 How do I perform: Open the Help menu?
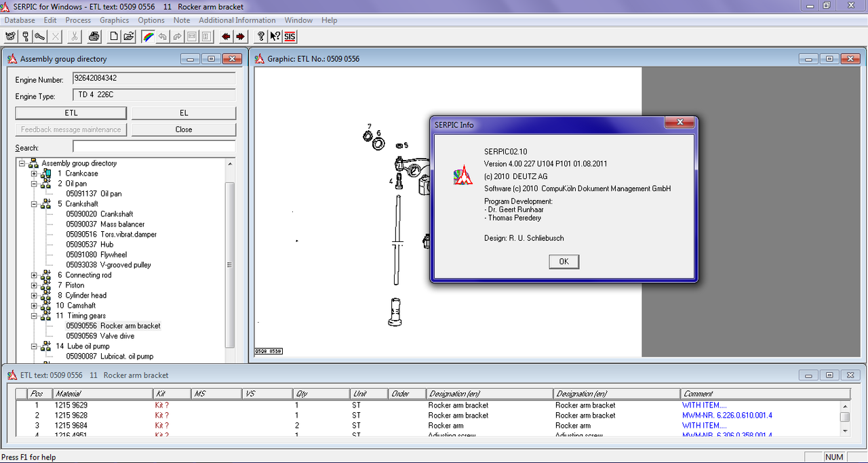pyautogui.click(x=329, y=20)
